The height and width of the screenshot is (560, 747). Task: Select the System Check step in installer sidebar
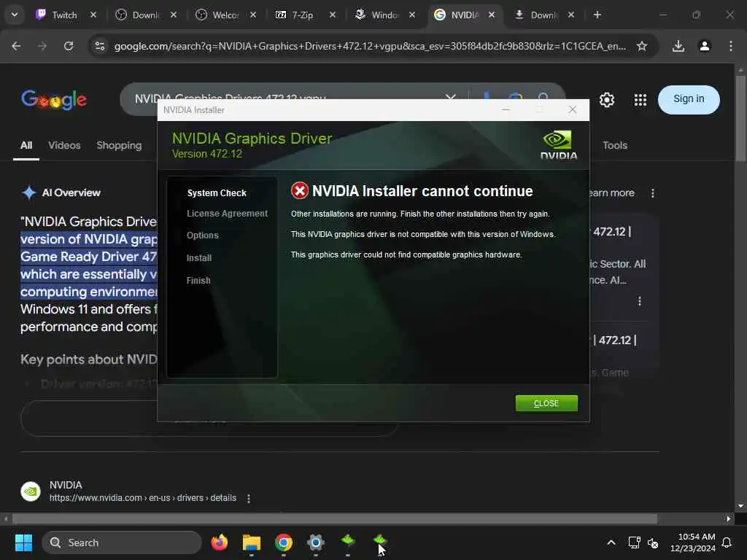217,192
